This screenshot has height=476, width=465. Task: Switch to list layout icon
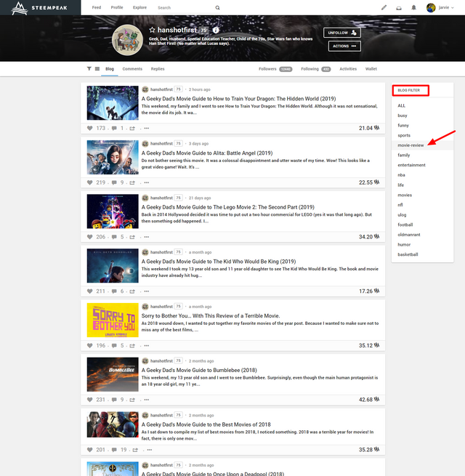(x=97, y=68)
